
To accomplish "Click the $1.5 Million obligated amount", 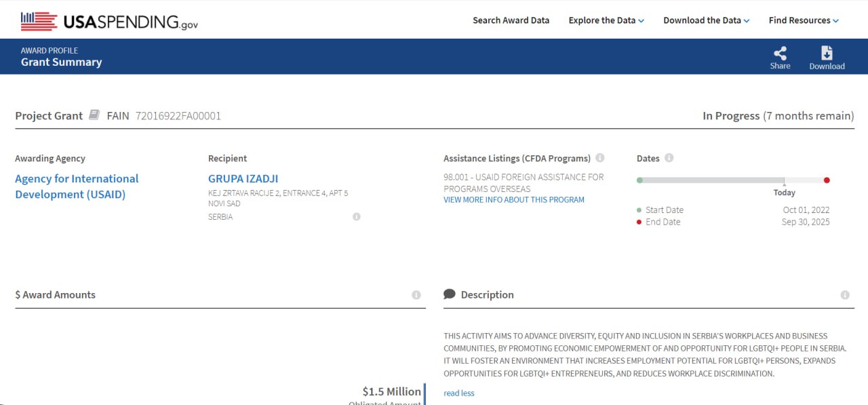I will coord(391,391).
